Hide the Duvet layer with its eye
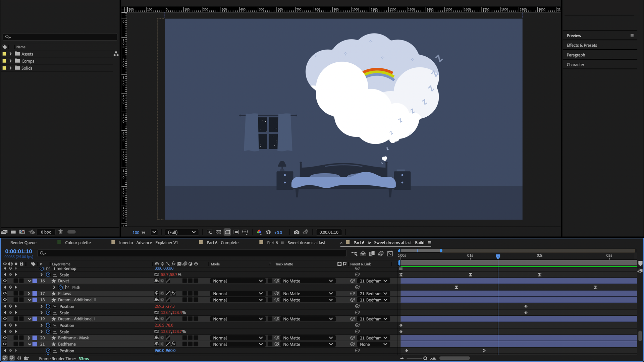 pyautogui.click(x=5, y=281)
